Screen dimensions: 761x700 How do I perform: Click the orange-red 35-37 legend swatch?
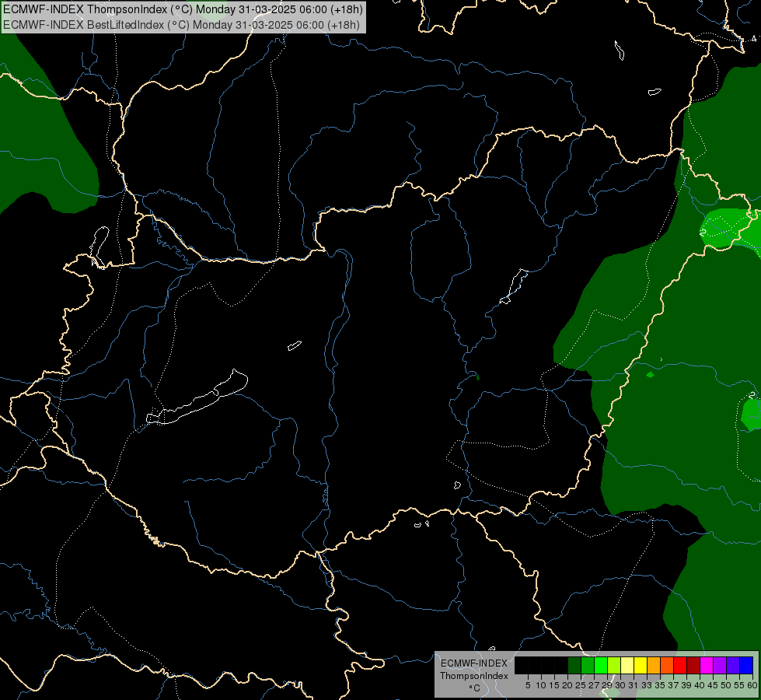click(x=667, y=665)
